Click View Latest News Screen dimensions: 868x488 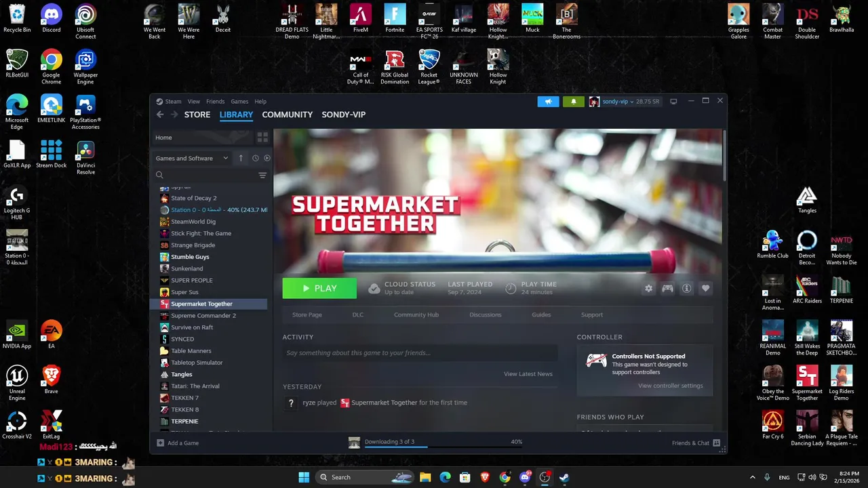[528, 374]
